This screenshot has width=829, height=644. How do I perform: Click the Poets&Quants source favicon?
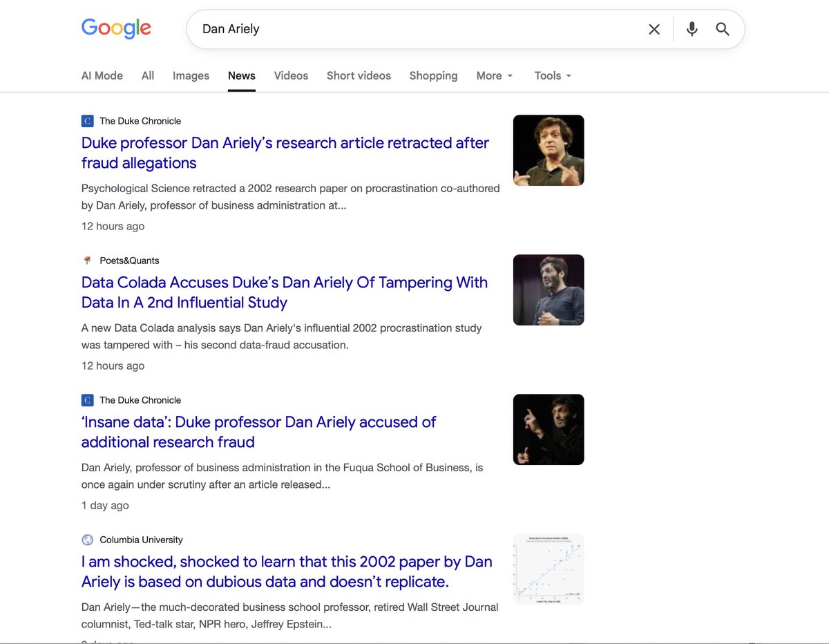click(87, 261)
